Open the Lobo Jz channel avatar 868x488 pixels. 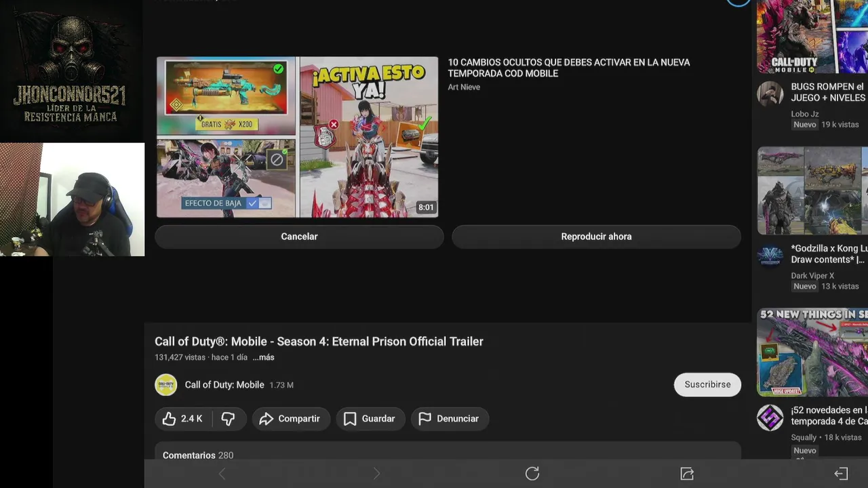coord(770,94)
